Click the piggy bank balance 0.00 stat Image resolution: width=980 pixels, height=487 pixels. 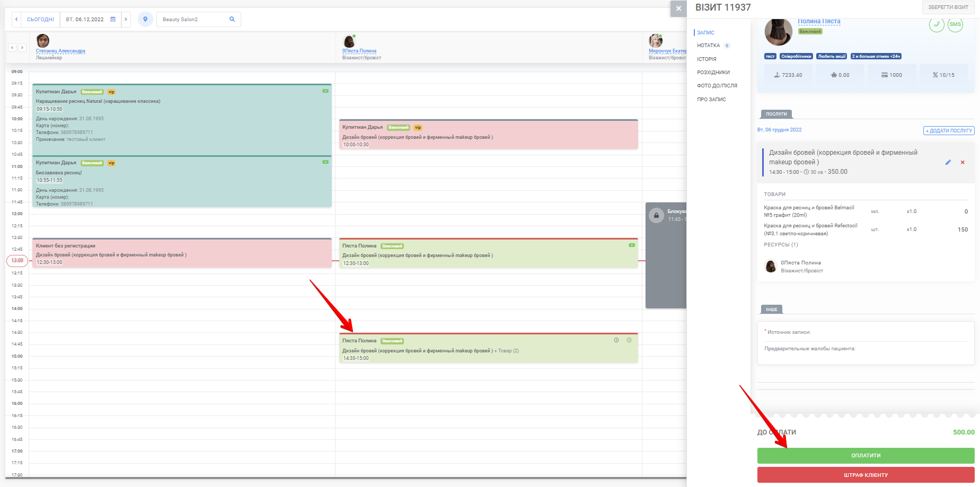[840, 75]
